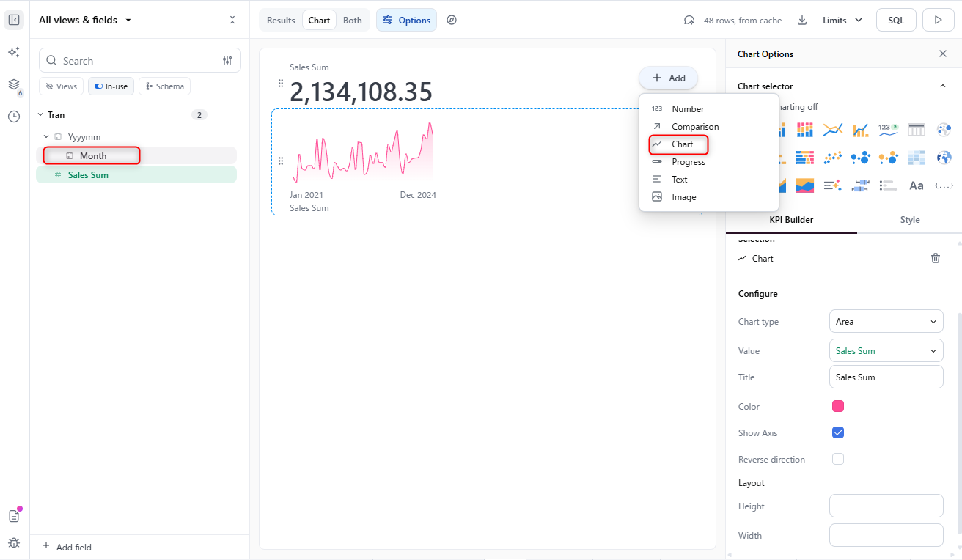Image resolution: width=962 pixels, height=560 pixels.
Task: Click the Height input field
Action: [x=886, y=506]
